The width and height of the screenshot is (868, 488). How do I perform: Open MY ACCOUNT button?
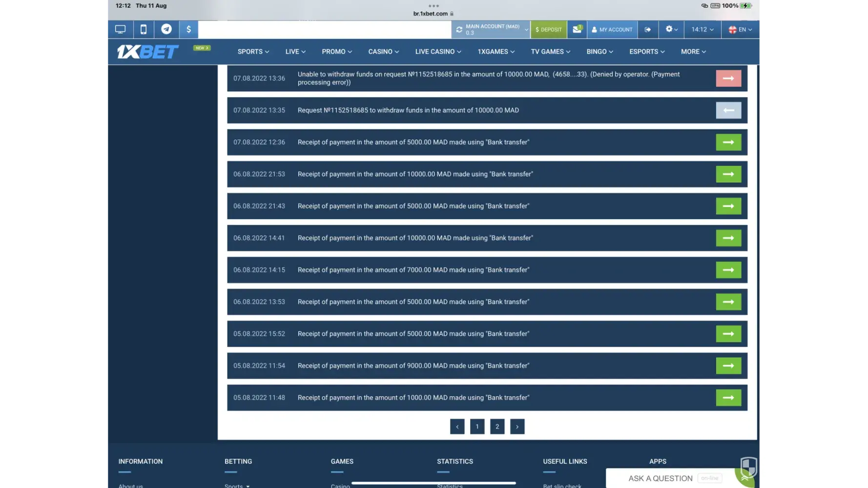612,29
